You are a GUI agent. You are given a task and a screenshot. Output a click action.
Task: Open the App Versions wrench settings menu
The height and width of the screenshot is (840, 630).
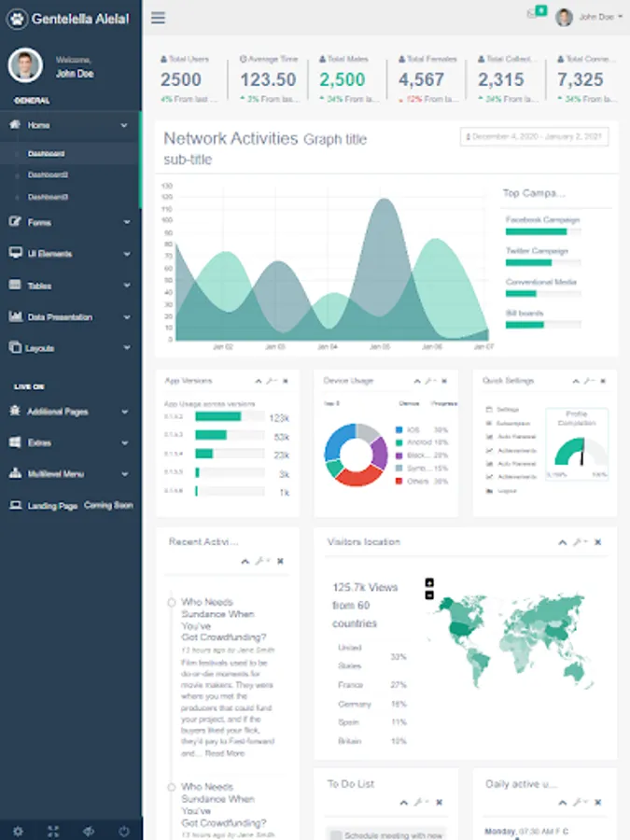(x=272, y=381)
